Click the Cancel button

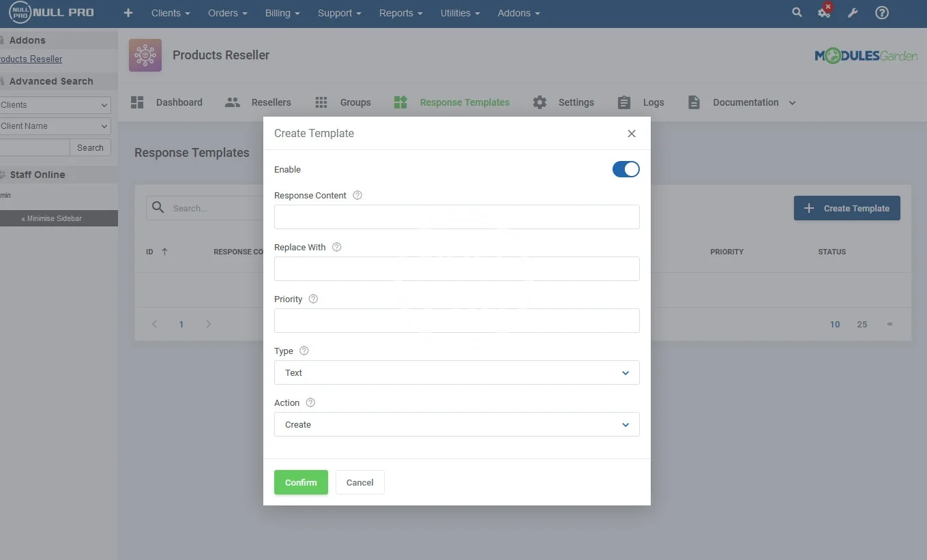pos(359,482)
